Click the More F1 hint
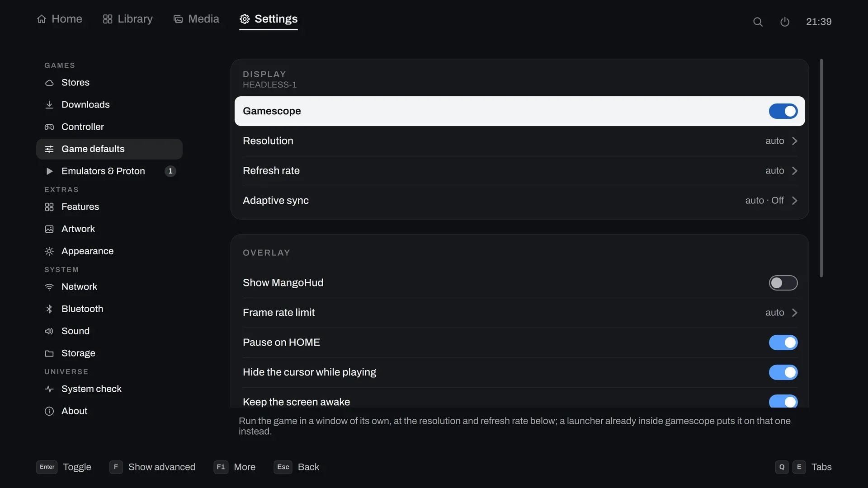The image size is (868, 488). tap(235, 467)
